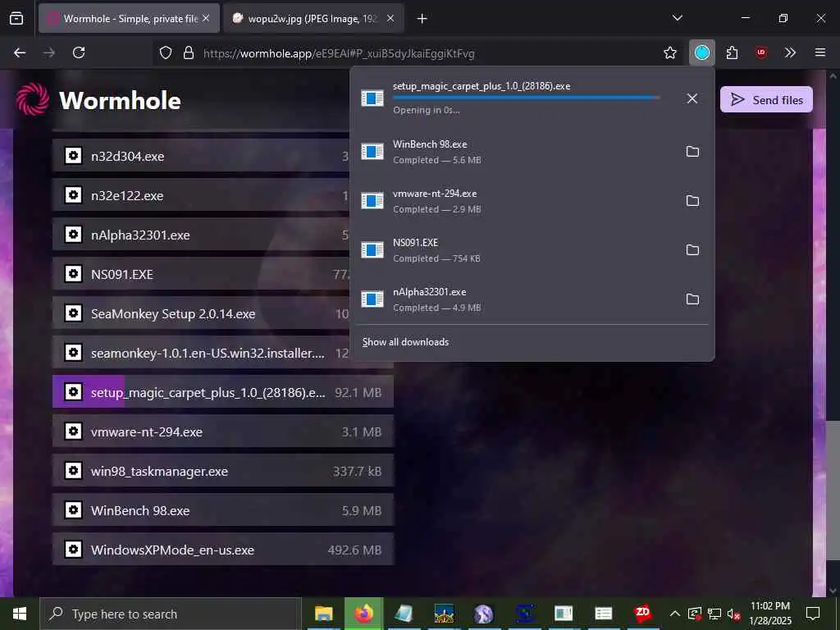
Task: Download WindowsXPMode_en-us.exe file
Action: (x=223, y=550)
